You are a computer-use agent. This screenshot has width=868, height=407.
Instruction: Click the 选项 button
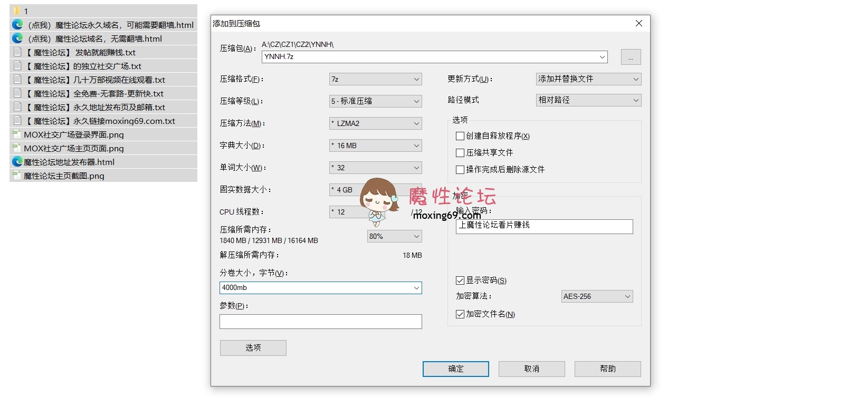click(x=253, y=348)
